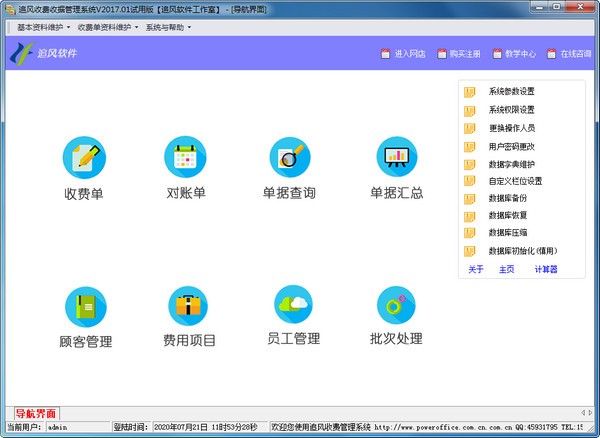Expand the 系统与帮助 menu

point(169,27)
